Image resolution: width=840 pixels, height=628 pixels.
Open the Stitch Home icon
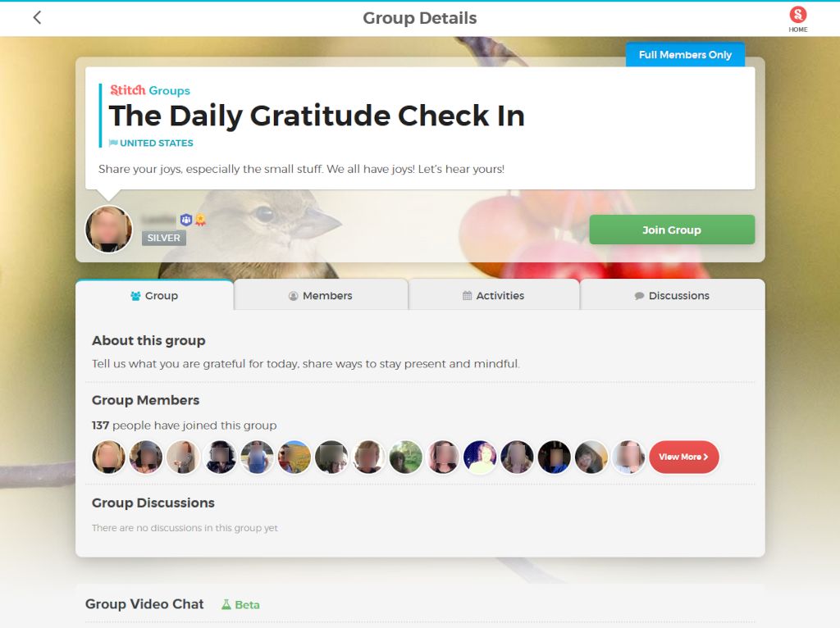click(x=797, y=20)
